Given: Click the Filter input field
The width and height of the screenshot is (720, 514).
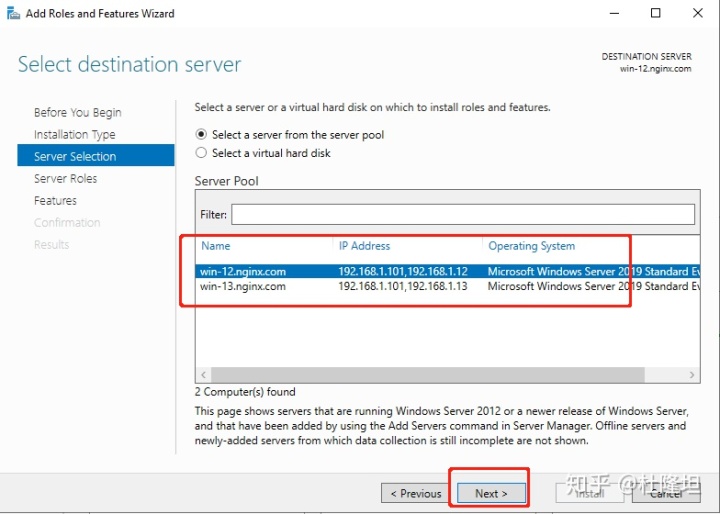Looking at the screenshot, I should [x=463, y=215].
